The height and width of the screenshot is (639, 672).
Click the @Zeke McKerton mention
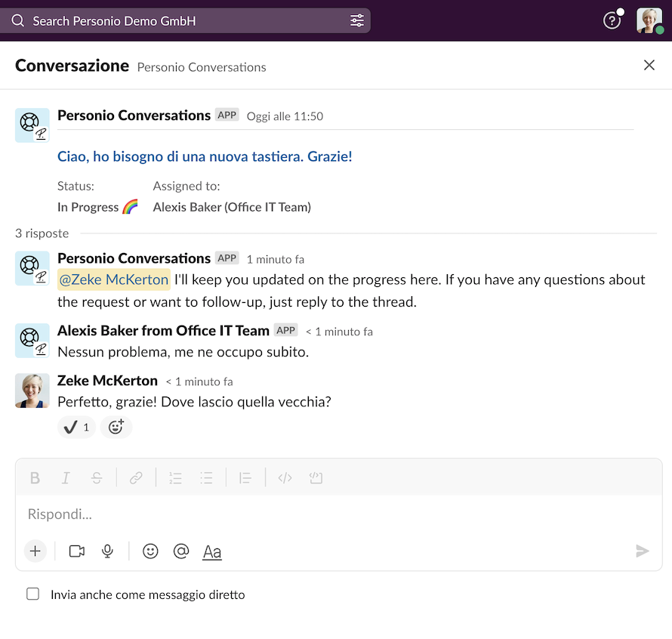[113, 279]
